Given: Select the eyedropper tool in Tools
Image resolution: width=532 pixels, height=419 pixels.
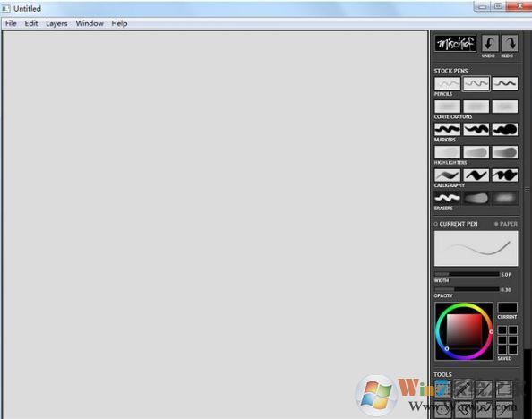Looking at the screenshot, I should pyautogui.click(x=463, y=389).
